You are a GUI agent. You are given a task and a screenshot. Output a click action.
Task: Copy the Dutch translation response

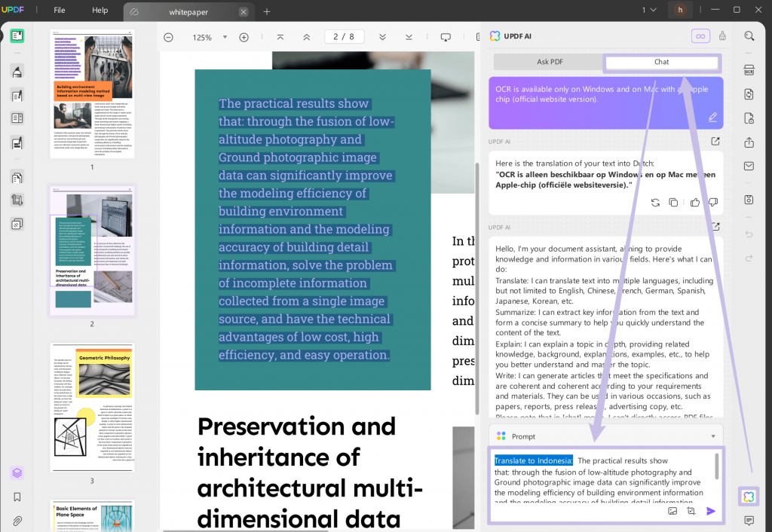[673, 203]
